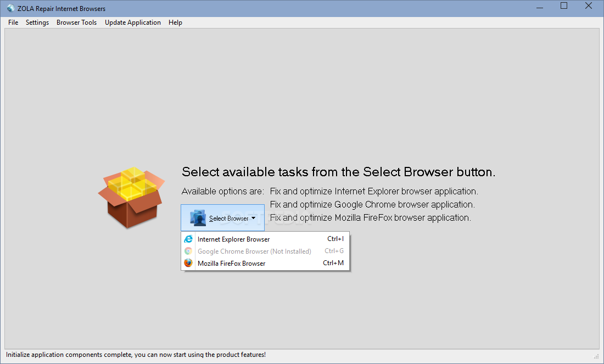Viewport: 604px width, 364px height.
Task: Click the grayed Chrome icon in dropdown
Action: (188, 251)
